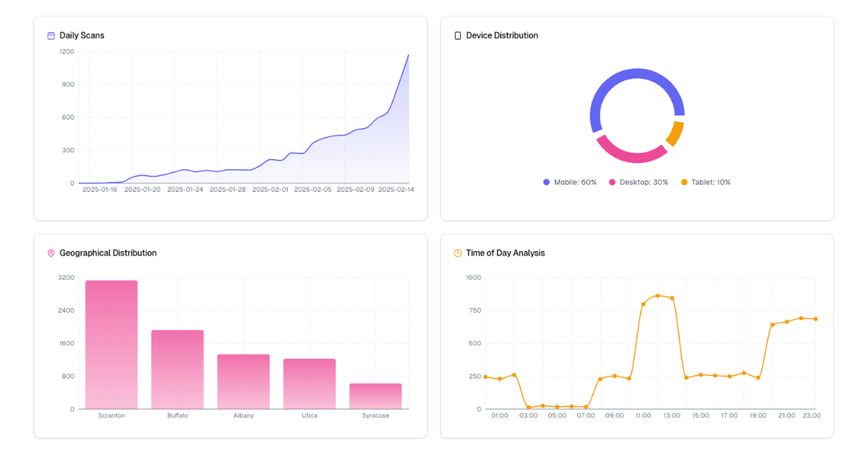
Task: Click the blue Mobile donut segment
Action: coord(628,74)
